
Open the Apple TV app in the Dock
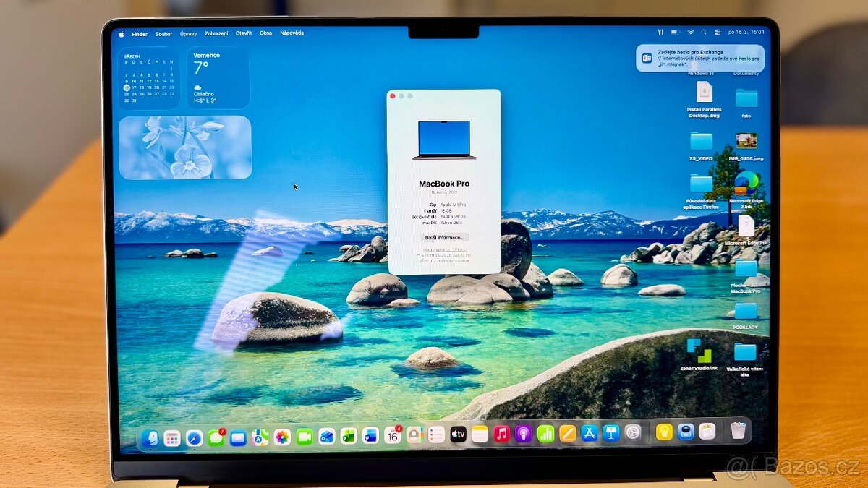pyautogui.click(x=457, y=436)
